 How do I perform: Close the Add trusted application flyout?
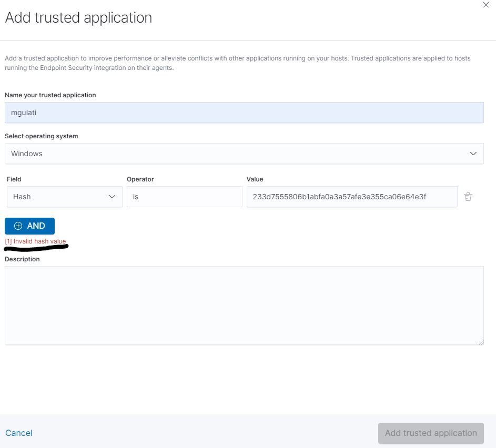tap(485, 5)
